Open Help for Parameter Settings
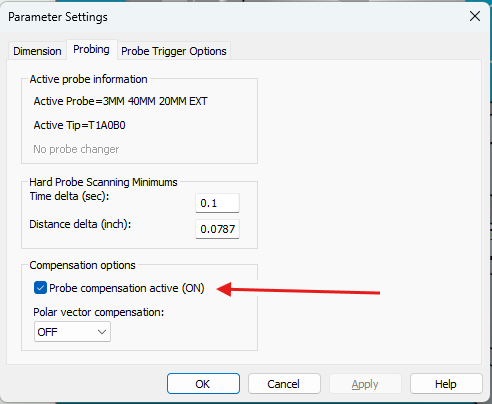Viewport: 492px width, 404px height. [x=446, y=384]
